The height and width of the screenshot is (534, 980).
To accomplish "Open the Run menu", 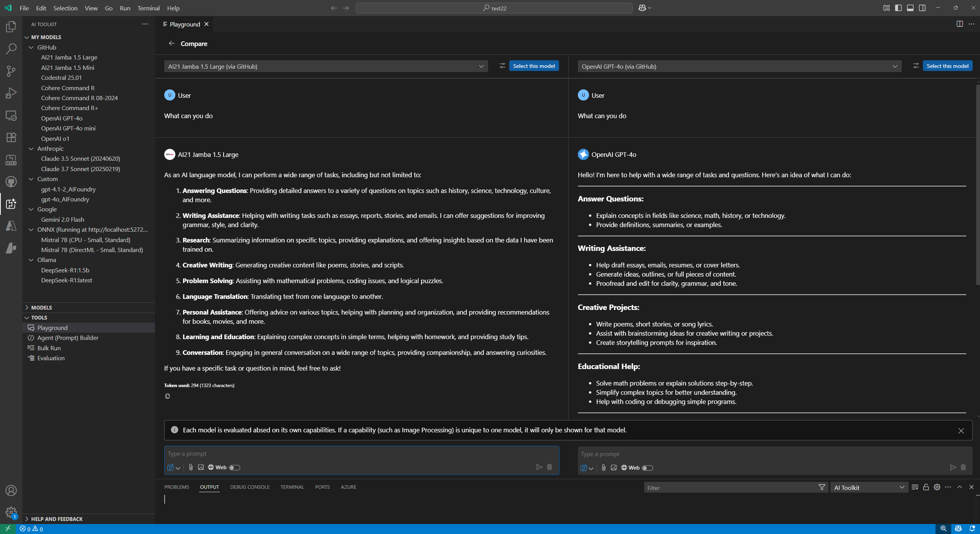I will point(124,8).
